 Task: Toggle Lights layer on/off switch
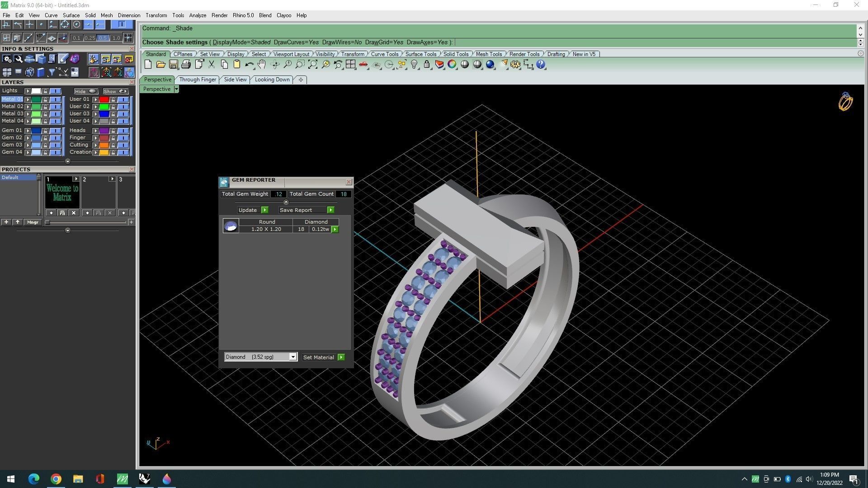click(x=56, y=91)
